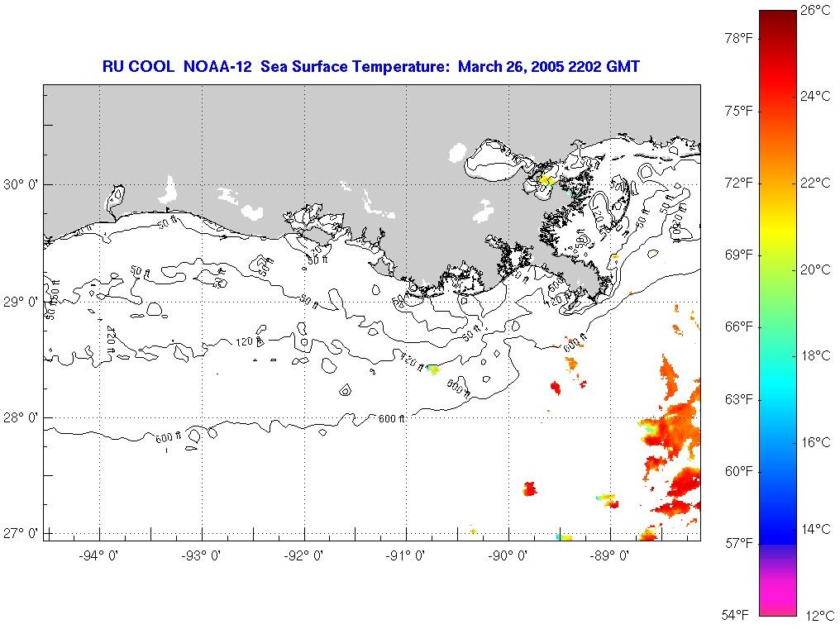Screen dimensions: 840x629
Task: Click the -92° 0' longitude label
Action: point(303,556)
